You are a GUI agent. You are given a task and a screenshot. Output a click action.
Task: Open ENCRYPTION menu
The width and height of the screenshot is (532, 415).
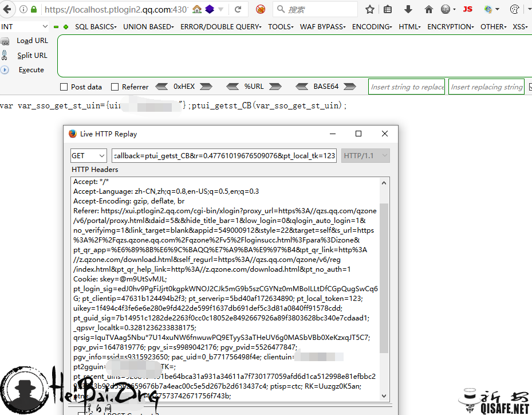pyautogui.click(x=451, y=27)
